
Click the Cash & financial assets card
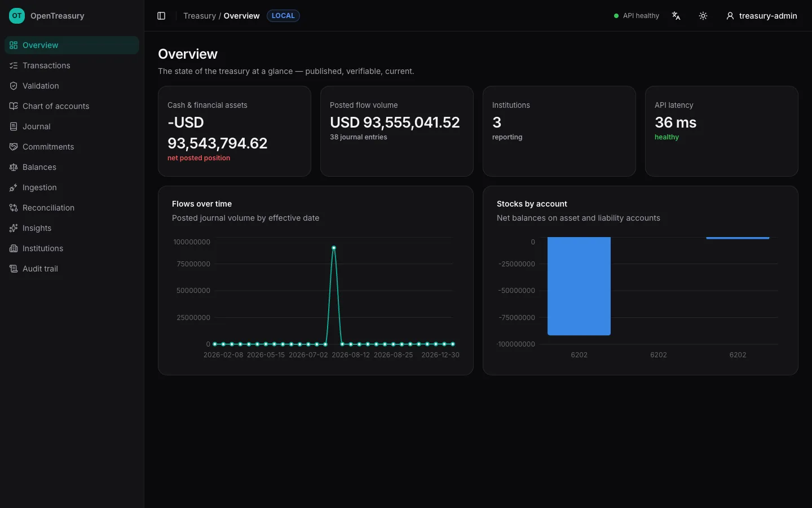coord(235,131)
